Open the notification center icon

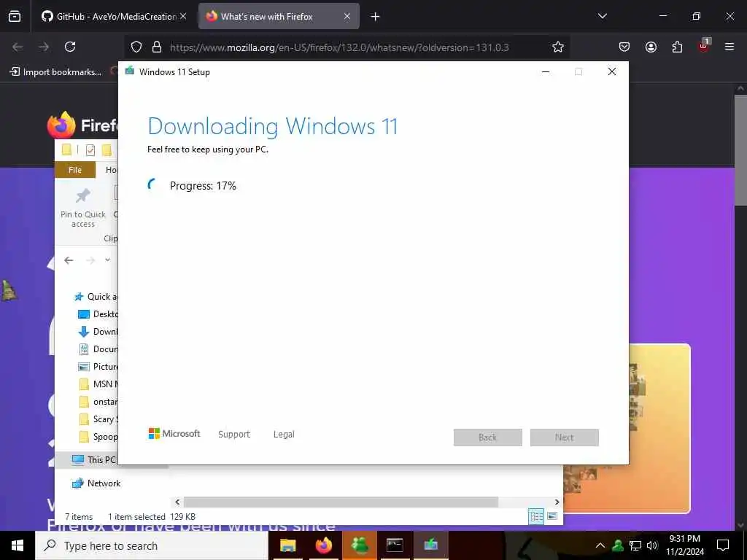[x=723, y=545]
